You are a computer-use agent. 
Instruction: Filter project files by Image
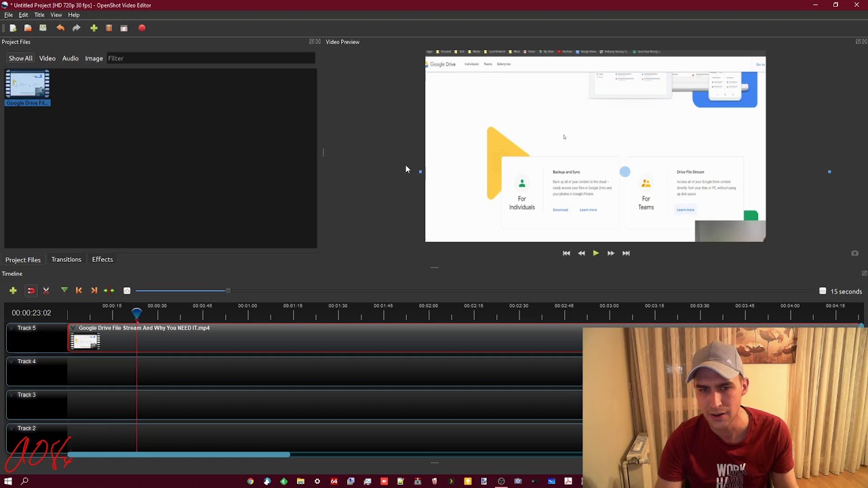click(94, 58)
